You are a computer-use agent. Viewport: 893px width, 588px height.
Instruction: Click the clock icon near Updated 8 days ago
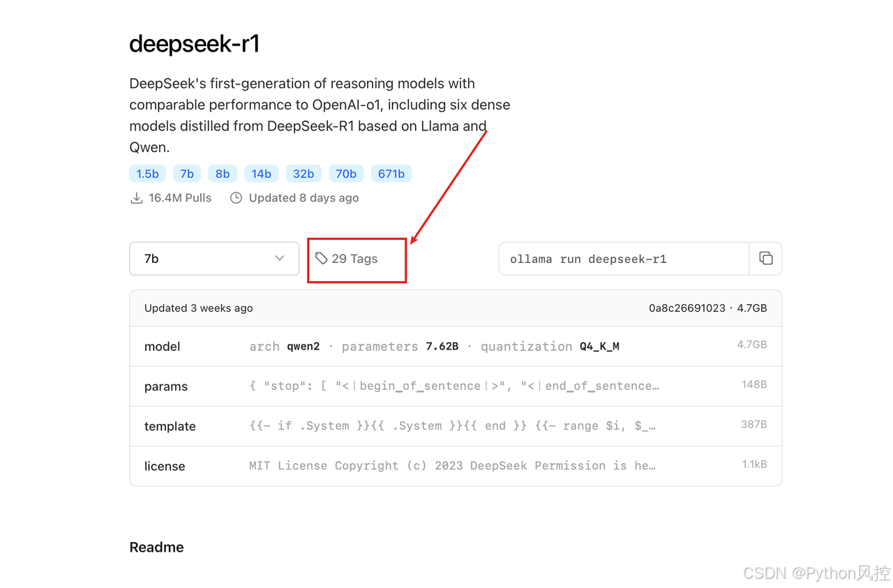(x=236, y=197)
